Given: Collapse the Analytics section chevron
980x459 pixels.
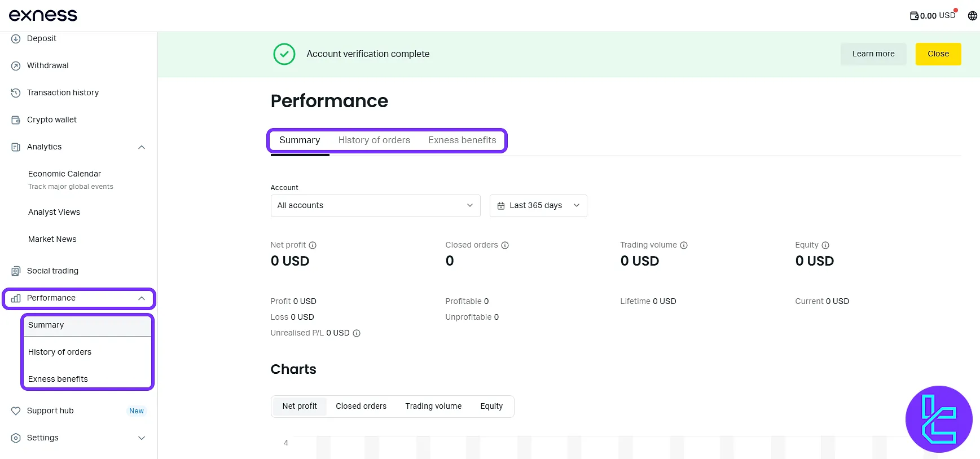Looking at the screenshot, I should [x=142, y=147].
